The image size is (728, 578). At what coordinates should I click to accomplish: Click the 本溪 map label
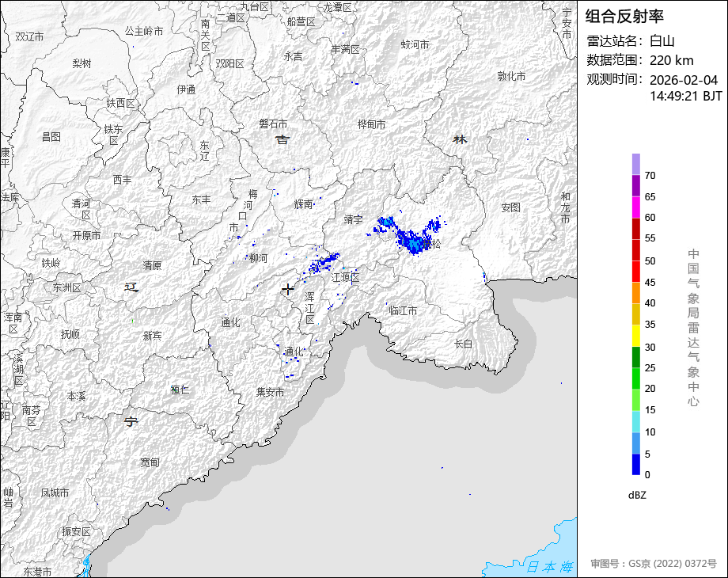76,397
